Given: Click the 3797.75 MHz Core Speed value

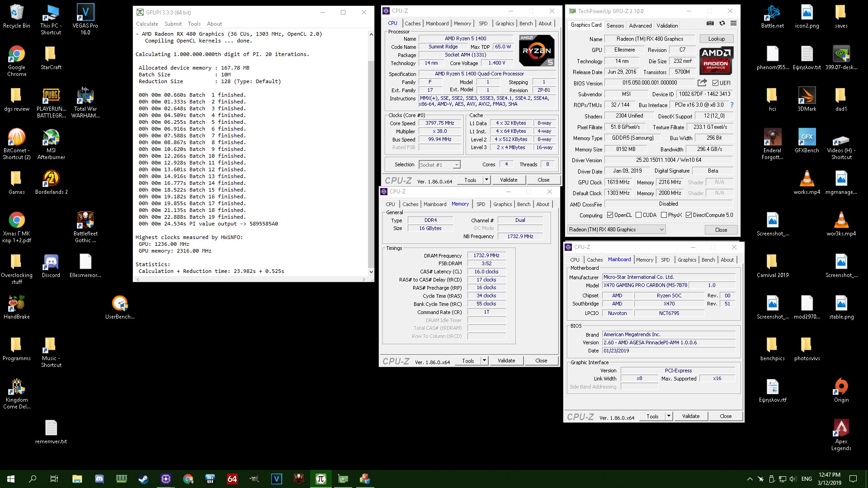Looking at the screenshot, I should (439, 123).
